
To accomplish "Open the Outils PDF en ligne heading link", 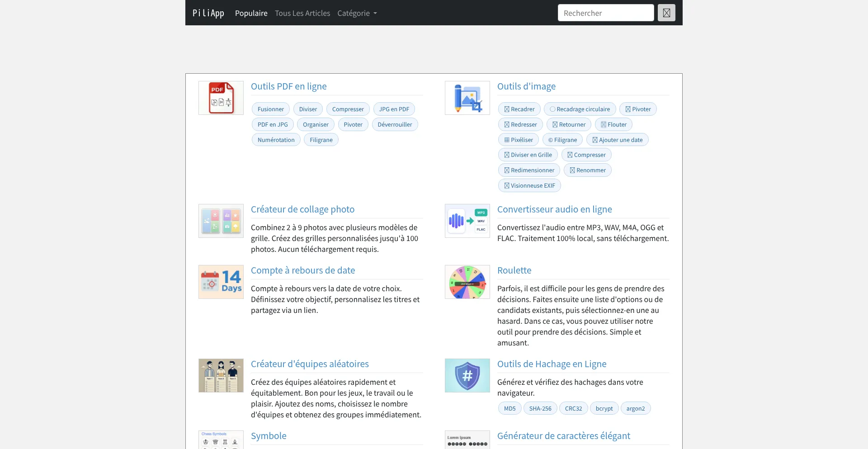I will point(289,86).
